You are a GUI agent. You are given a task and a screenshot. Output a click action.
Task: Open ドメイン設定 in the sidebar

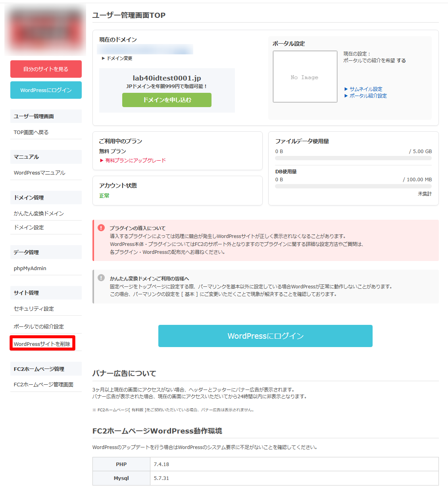29,228
